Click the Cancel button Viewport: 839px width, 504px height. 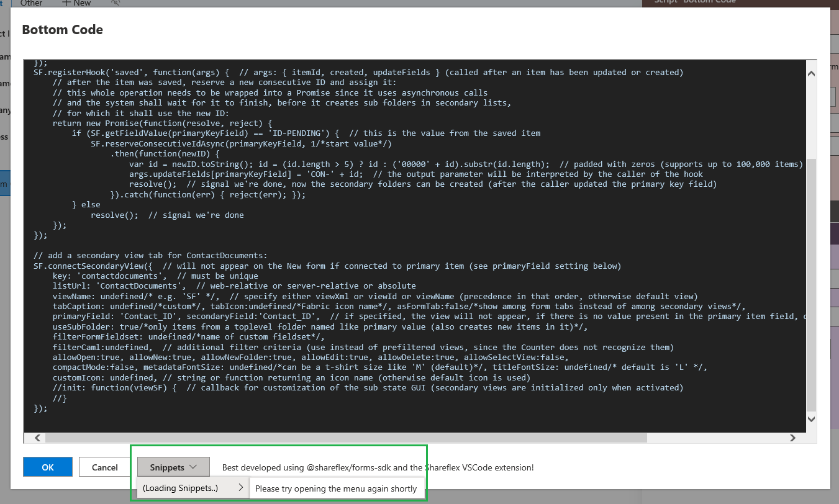tap(105, 467)
